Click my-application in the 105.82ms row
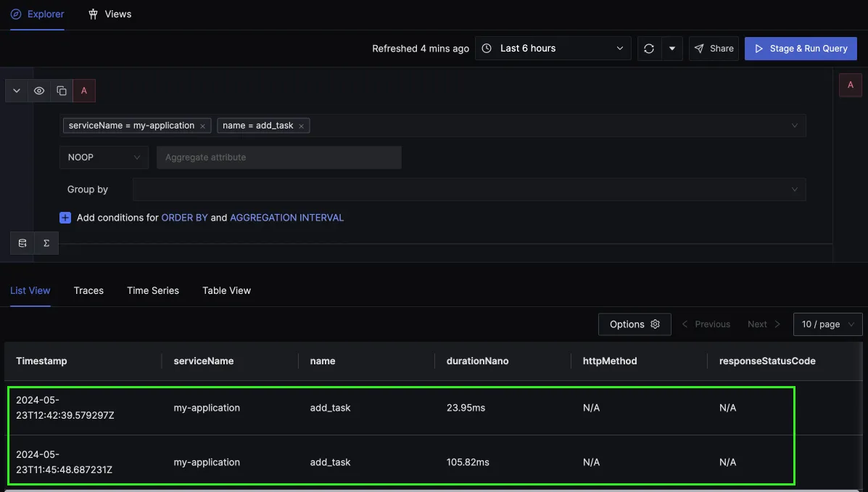Image resolution: width=868 pixels, height=492 pixels. [207, 462]
